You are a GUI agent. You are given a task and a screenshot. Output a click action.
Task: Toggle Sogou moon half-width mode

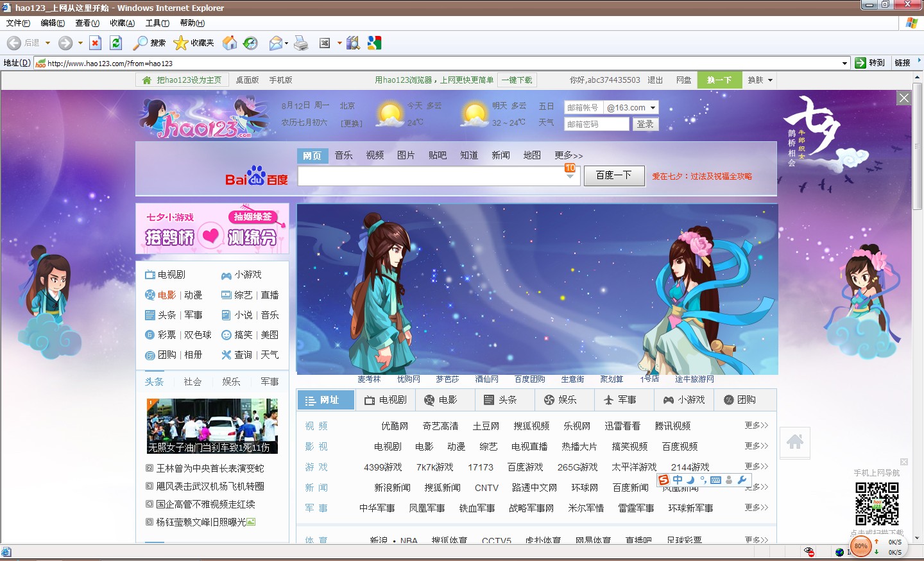coord(691,480)
